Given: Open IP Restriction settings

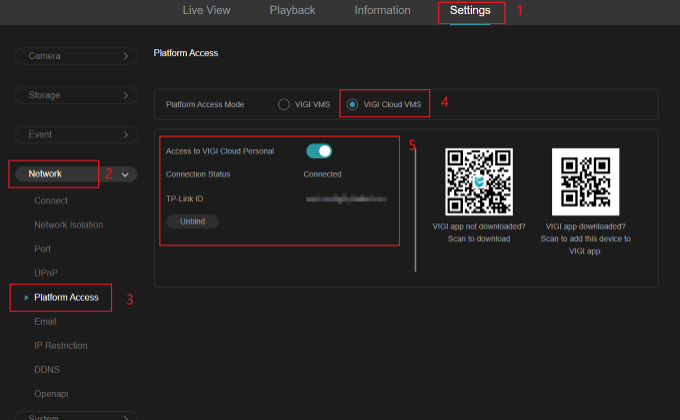Looking at the screenshot, I should pos(61,346).
